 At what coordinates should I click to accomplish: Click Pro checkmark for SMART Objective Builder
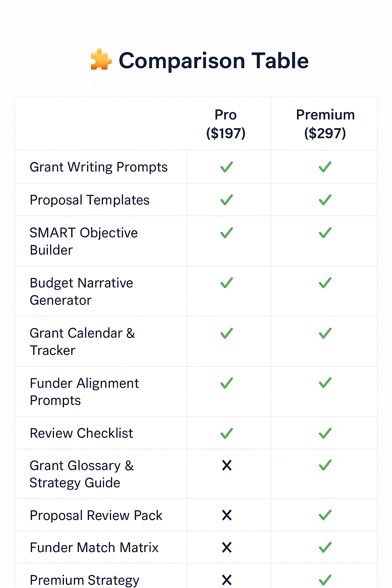click(227, 233)
